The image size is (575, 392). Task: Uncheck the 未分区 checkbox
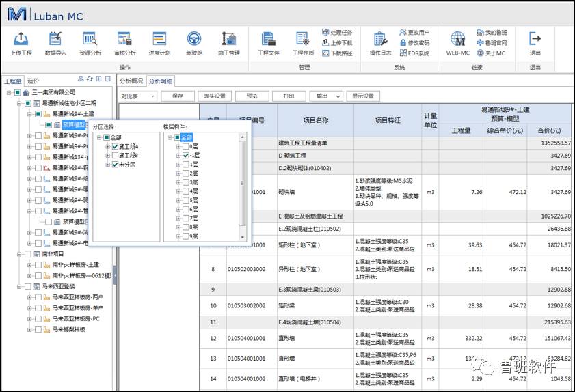[115, 165]
